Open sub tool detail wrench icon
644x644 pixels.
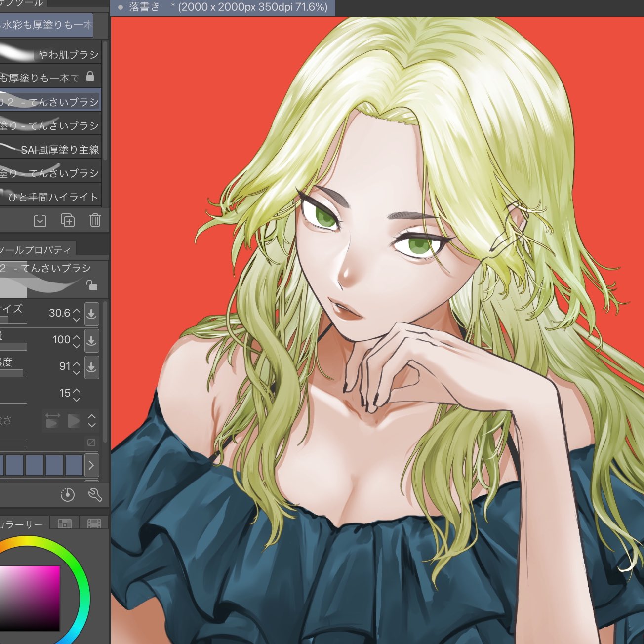[95, 495]
